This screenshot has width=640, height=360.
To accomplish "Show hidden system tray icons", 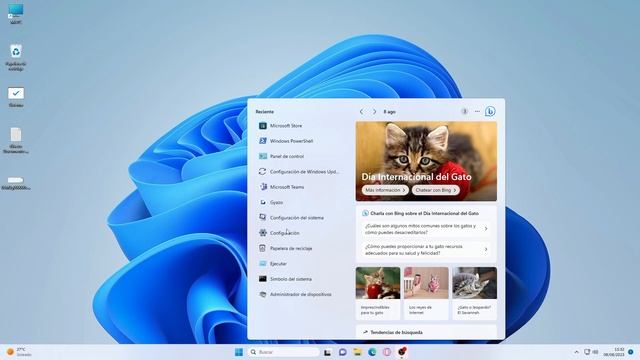I will (576, 352).
